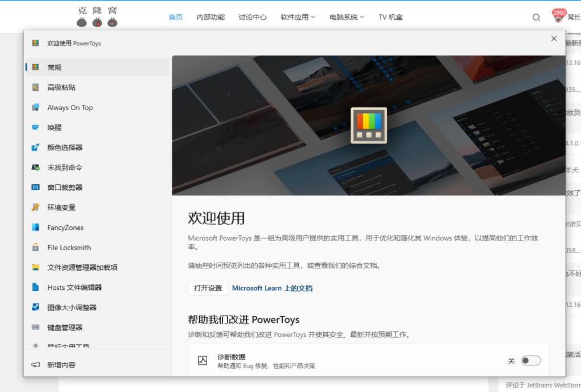The width and height of the screenshot is (581, 392).
Task: Open the 讨论中心 menu item
Action: pos(252,17)
